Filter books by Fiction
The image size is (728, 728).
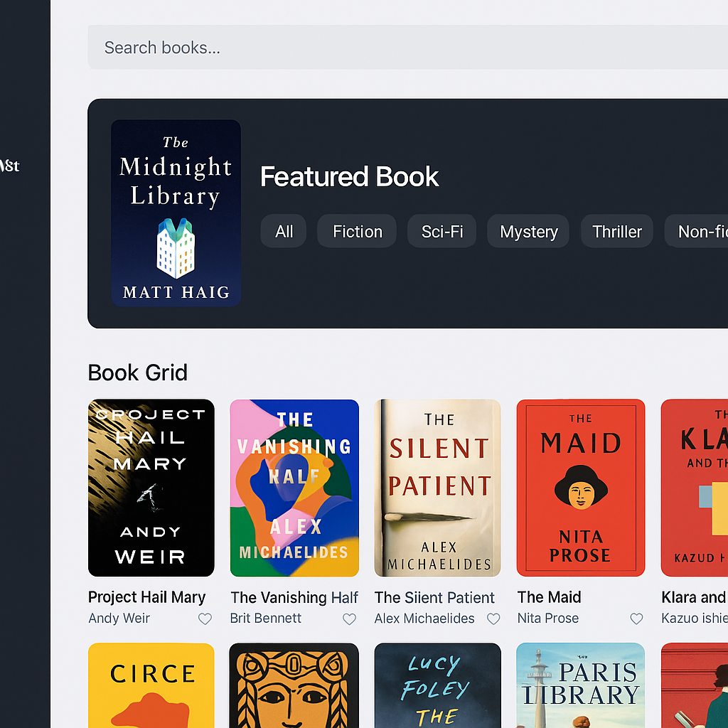click(357, 231)
